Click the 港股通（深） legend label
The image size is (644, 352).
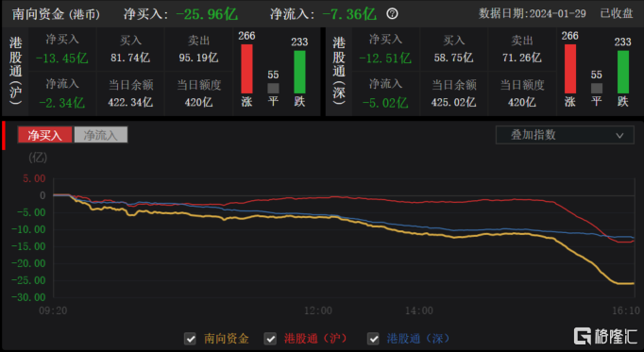click(x=418, y=339)
